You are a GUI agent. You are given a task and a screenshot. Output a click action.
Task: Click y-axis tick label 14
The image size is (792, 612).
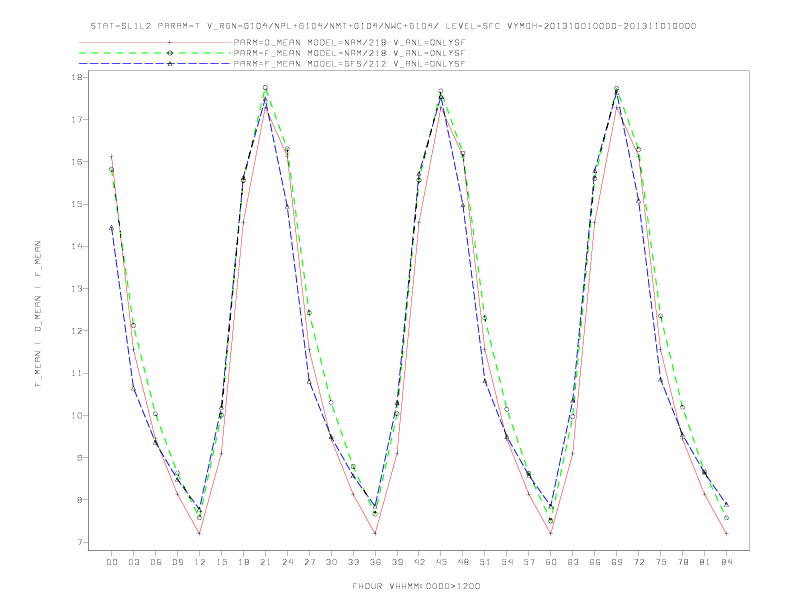(x=77, y=246)
